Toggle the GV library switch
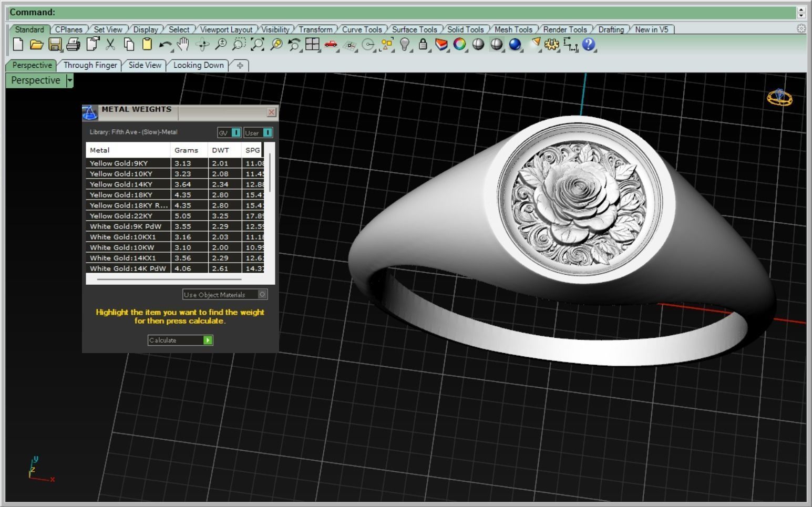This screenshot has height=507, width=812. 230,133
